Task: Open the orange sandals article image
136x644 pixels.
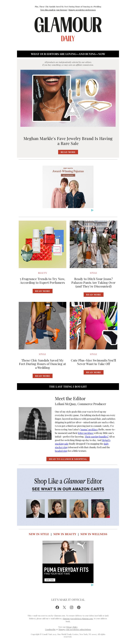Action: pos(42,325)
